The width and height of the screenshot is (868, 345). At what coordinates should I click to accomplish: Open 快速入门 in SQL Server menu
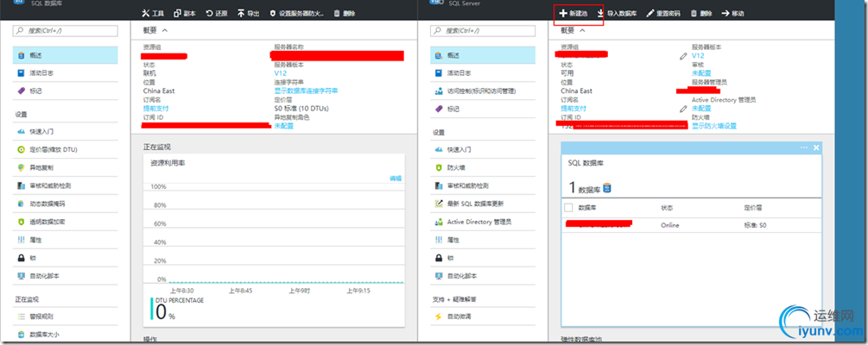(483, 149)
